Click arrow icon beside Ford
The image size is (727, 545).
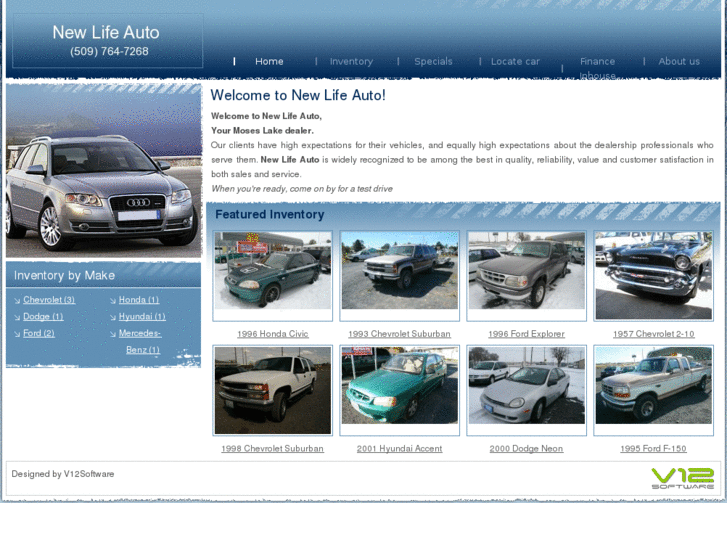17,334
